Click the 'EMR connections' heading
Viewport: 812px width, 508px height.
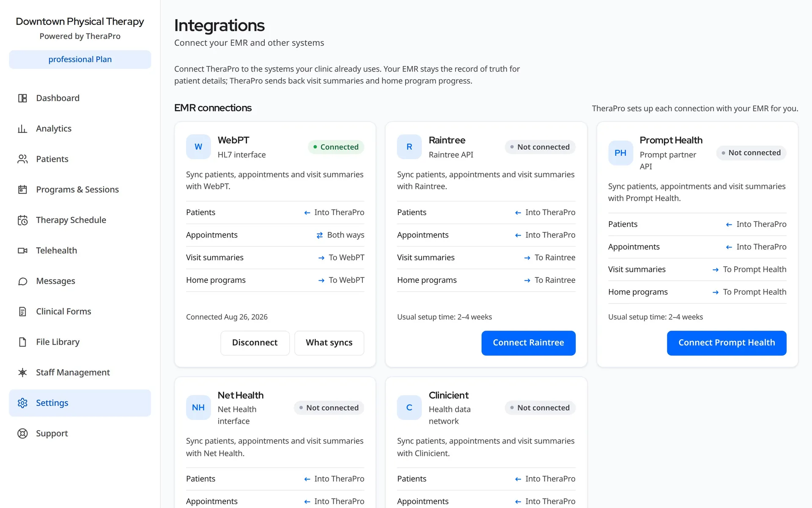pyautogui.click(x=213, y=108)
